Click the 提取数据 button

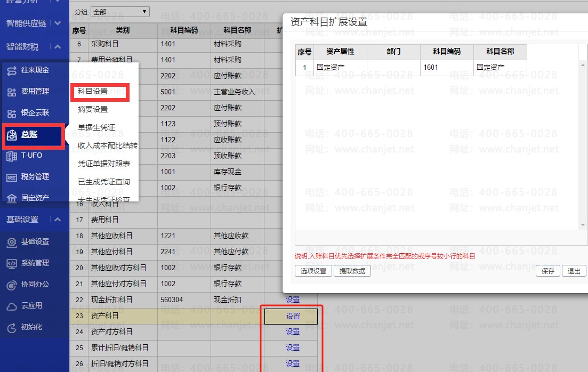pos(352,271)
